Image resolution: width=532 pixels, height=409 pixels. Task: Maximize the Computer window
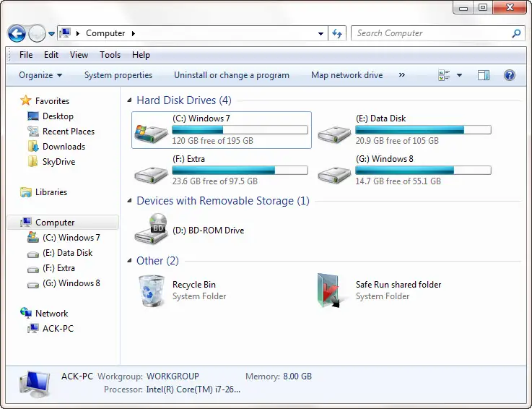click(483, 7)
